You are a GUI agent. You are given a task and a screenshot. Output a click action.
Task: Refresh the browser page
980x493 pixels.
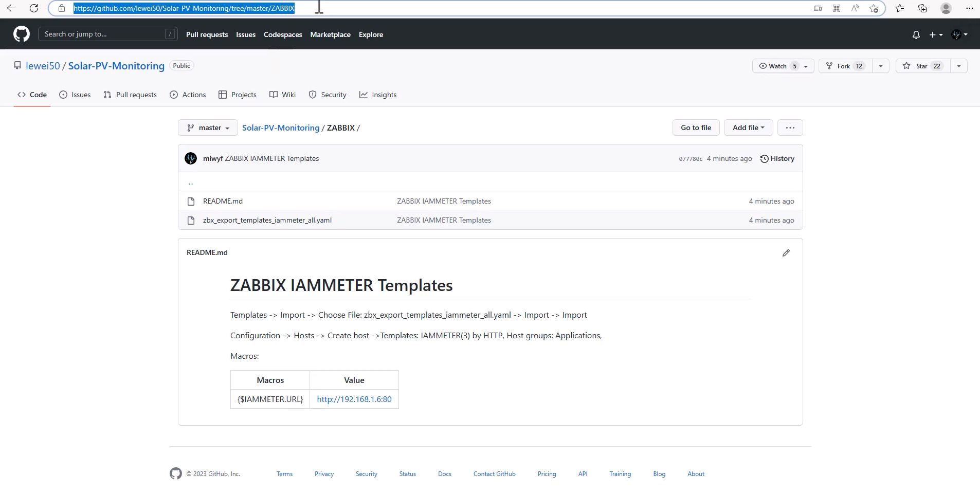click(x=34, y=8)
